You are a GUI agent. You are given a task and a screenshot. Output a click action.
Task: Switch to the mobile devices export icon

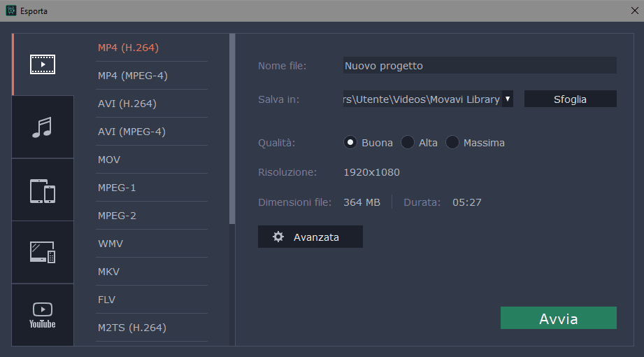pos(43,190)
